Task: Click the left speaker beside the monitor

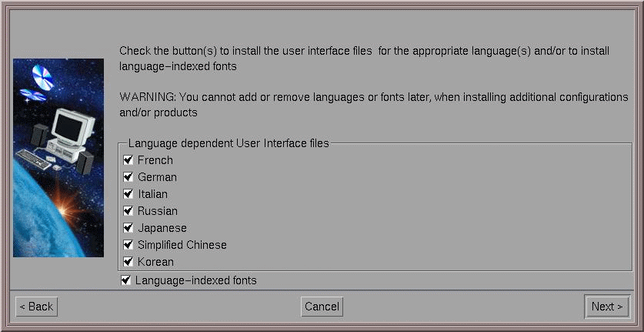Action: pyautogui.click(x=39, y=135)
